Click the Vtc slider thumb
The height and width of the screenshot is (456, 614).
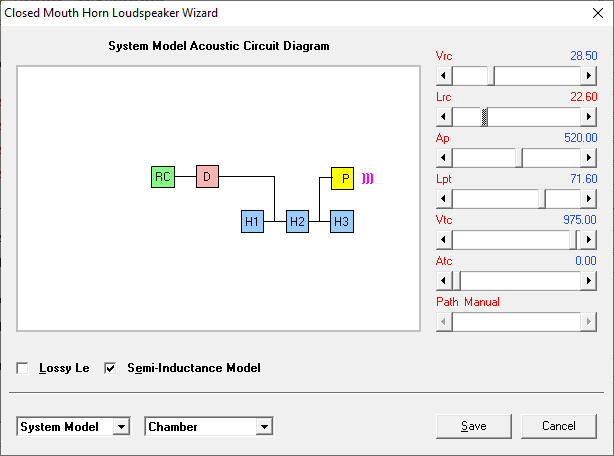pyautogui.click(x=573, y=240)
